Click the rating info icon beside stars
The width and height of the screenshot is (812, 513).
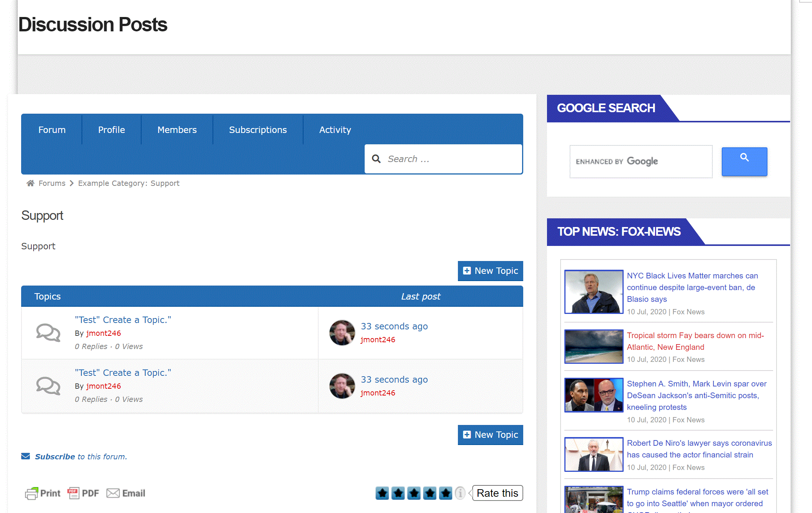[460, 493]
